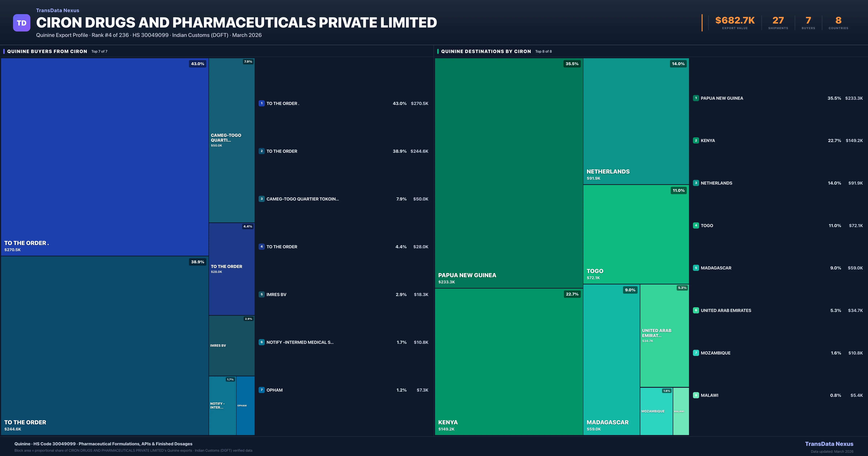This screenshot has width=868, height=456.
Task: Open the United Arab Emirates legend row
Action: coord(726,311)
